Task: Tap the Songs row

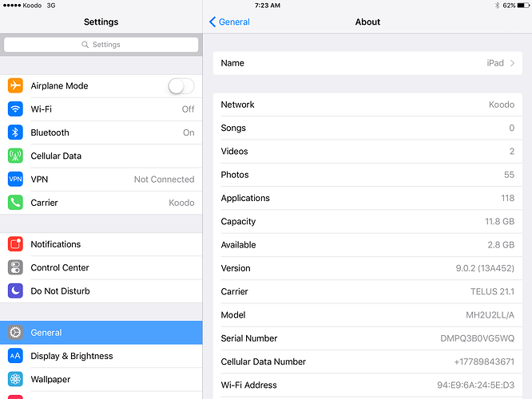Action: [367, 128]
